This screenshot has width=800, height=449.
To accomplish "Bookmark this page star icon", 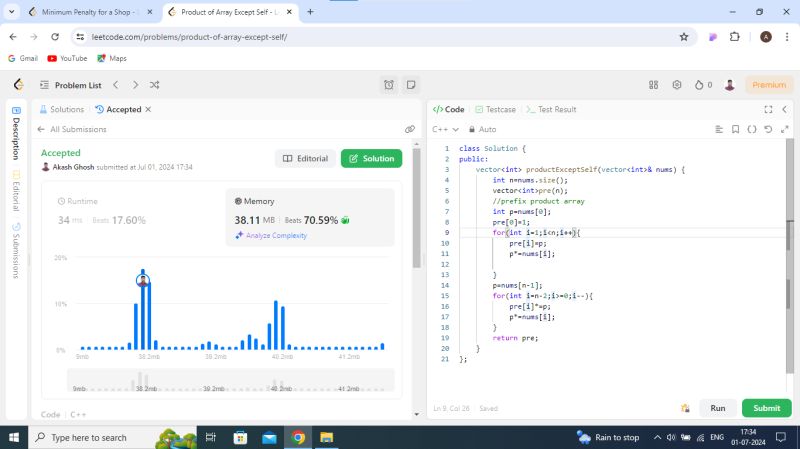I will [x=684, y=37].
